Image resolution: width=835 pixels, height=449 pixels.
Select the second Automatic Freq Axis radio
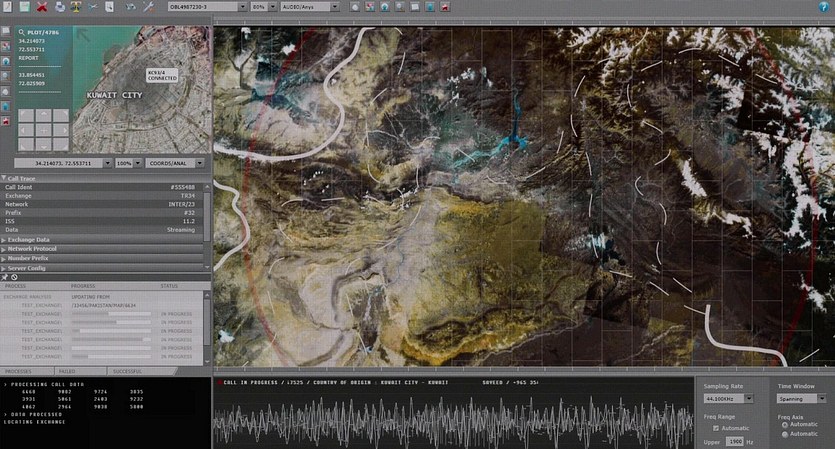(785, 434)
